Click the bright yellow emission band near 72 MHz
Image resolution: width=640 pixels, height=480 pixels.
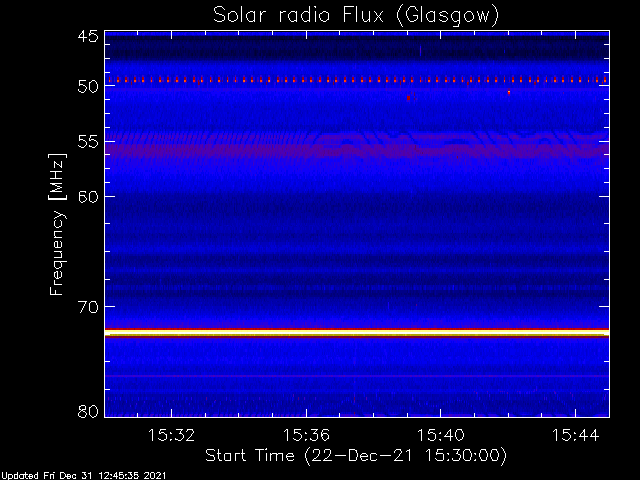pyautogui.click(x=357, y=333)
